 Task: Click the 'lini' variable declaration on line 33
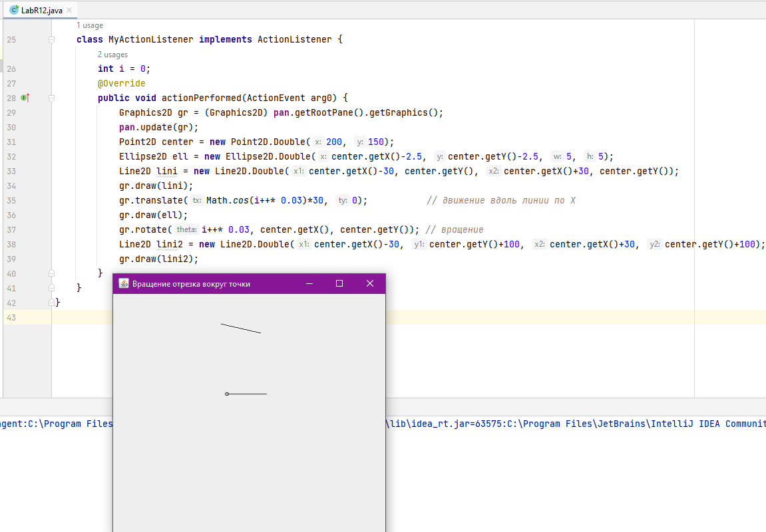click(x=166, y=172)
